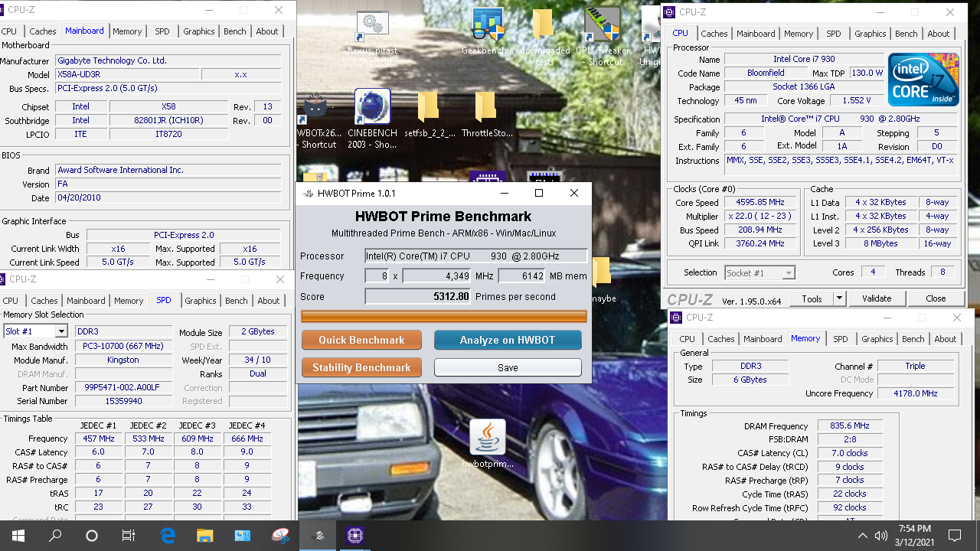
Task: Open the Action Center notifications icon
Action: tap(955, 536)
